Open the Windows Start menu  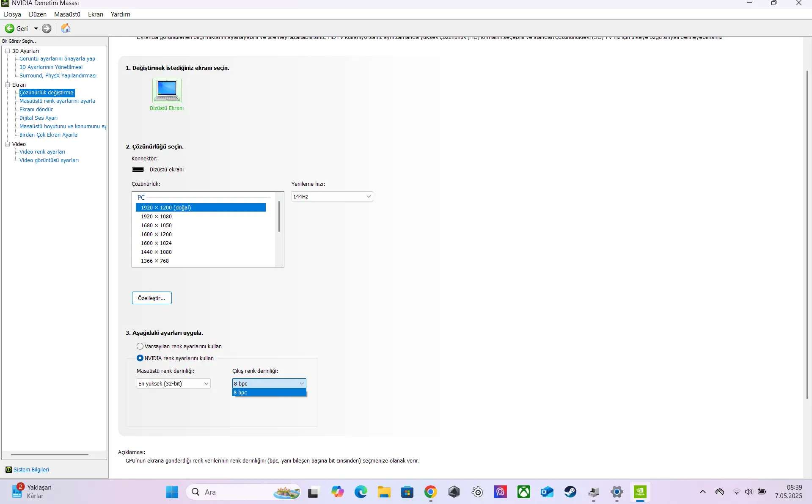pos(172,492)
